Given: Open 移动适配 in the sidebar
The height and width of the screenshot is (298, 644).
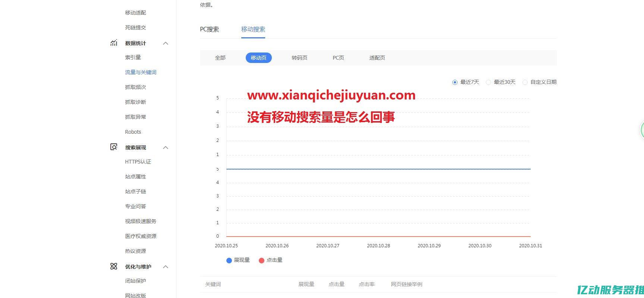Looking at the screenshot, I should pyautogui.click(x=135, y=13).
